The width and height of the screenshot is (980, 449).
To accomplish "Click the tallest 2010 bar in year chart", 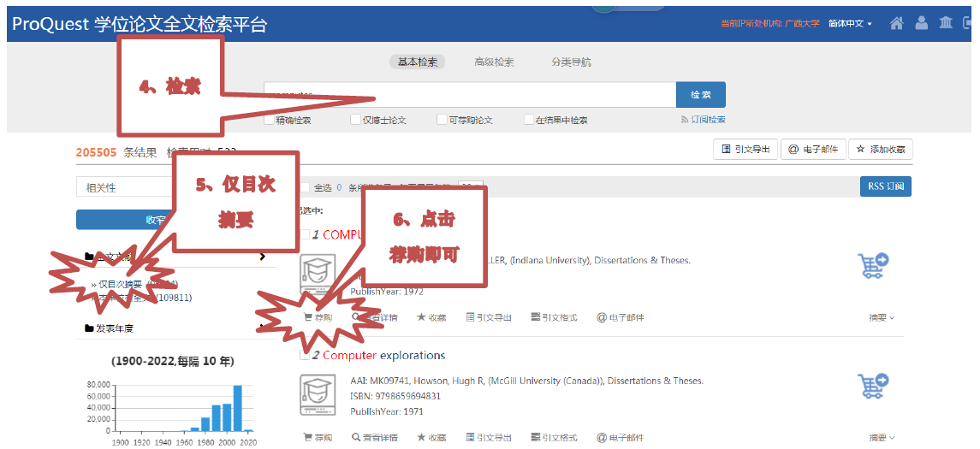I will coord(237,408).
